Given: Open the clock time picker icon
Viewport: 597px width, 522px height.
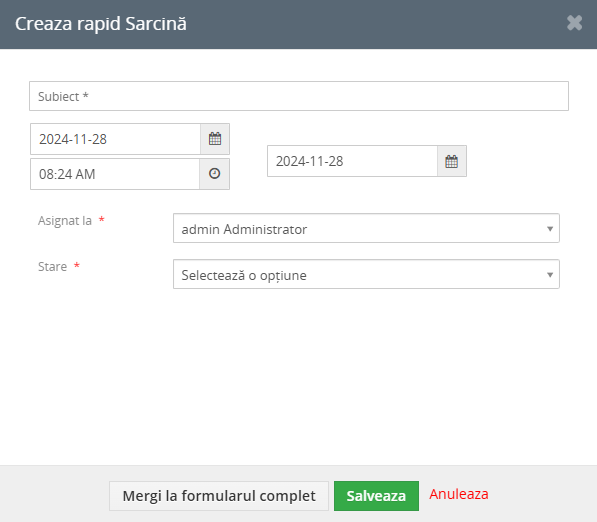Looking at the screenshot, I should coord(214,174).
